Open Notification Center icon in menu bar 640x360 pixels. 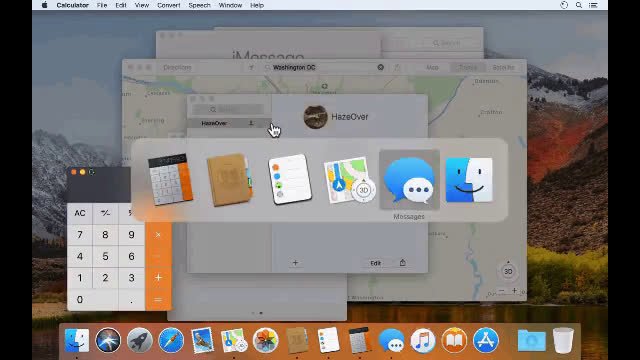click(x=593, y=5)
